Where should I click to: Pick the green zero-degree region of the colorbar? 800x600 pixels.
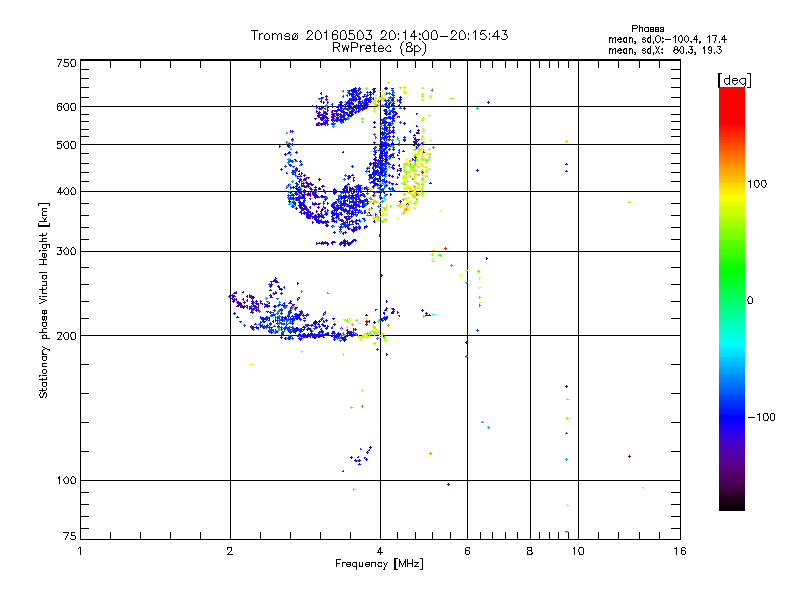[x=732, y=300]
